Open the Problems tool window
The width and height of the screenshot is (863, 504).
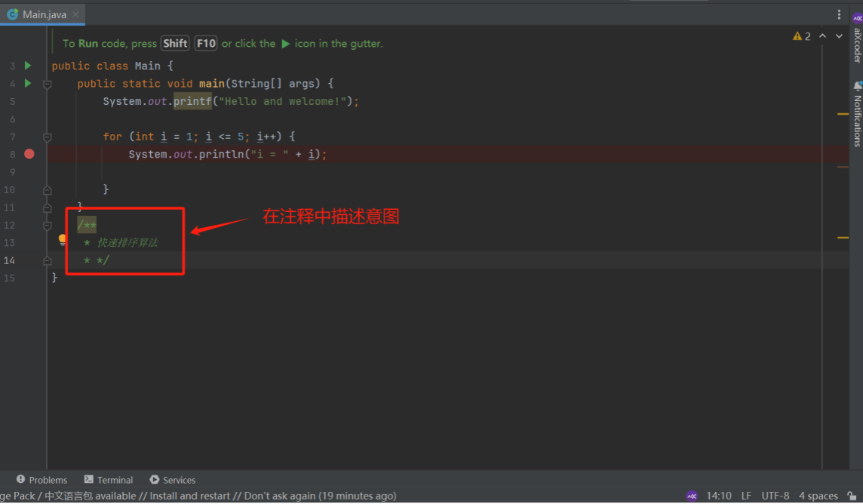pos(41,480)
